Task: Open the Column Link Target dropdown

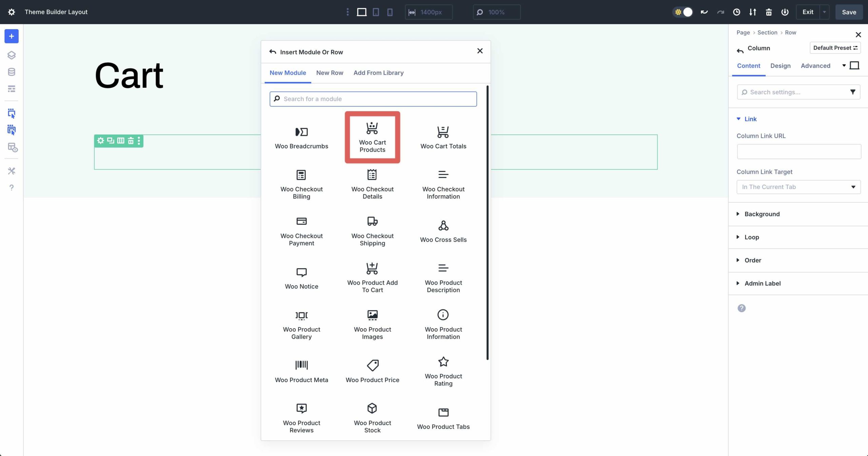Action: pos(798,187)
